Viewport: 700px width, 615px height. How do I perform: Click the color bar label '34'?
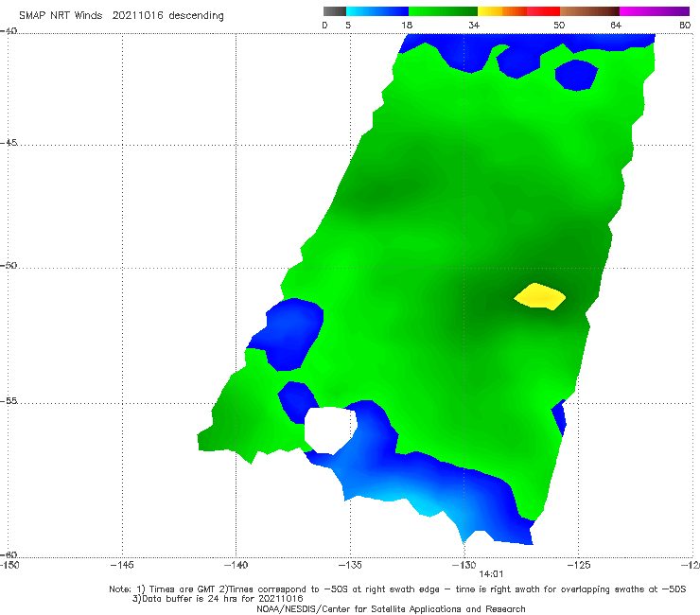click(x=474, y=25)
